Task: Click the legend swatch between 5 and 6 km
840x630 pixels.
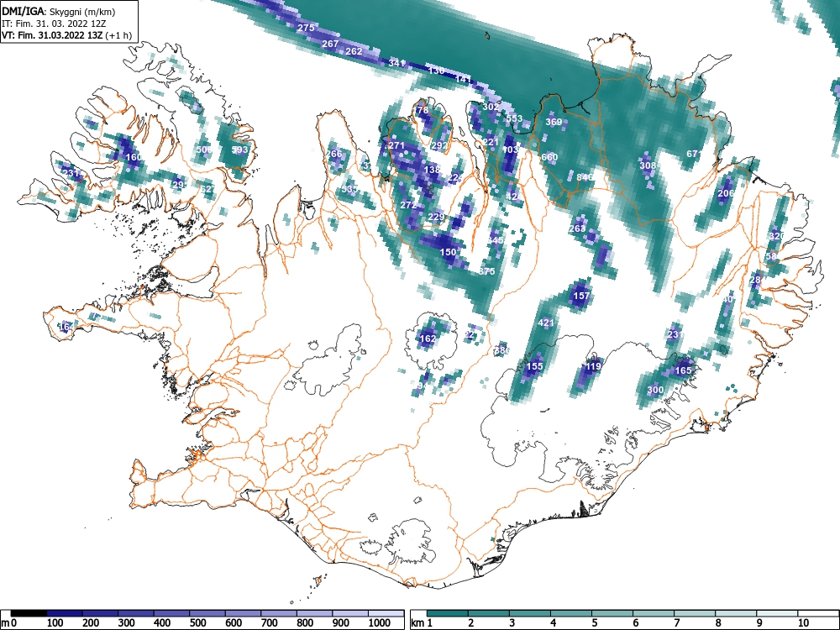Action: pos(612,613)
